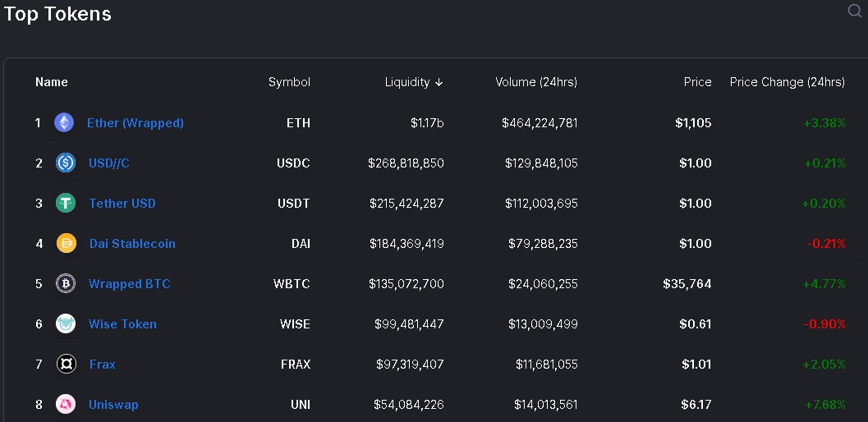868x422 pixels.
Task: Open the Uniswap token link
Action: (x=113, y=405)
